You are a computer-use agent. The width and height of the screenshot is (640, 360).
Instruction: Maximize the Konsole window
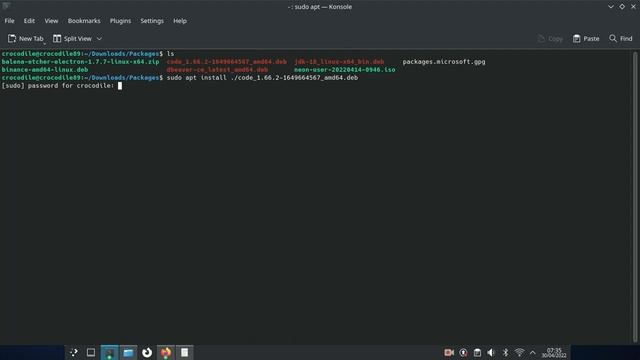[622, 7]
